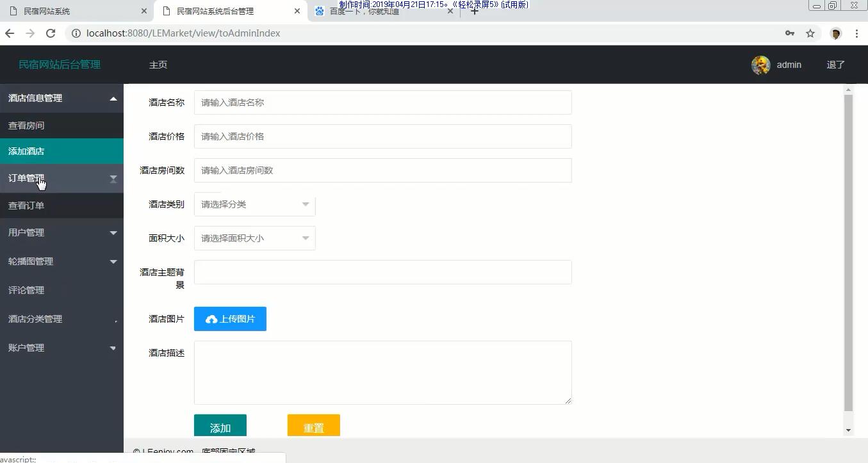The height and width of the screenshot is (463, 868).
Task: Switch to the 百度一下 tab
Action: [384, 11]
